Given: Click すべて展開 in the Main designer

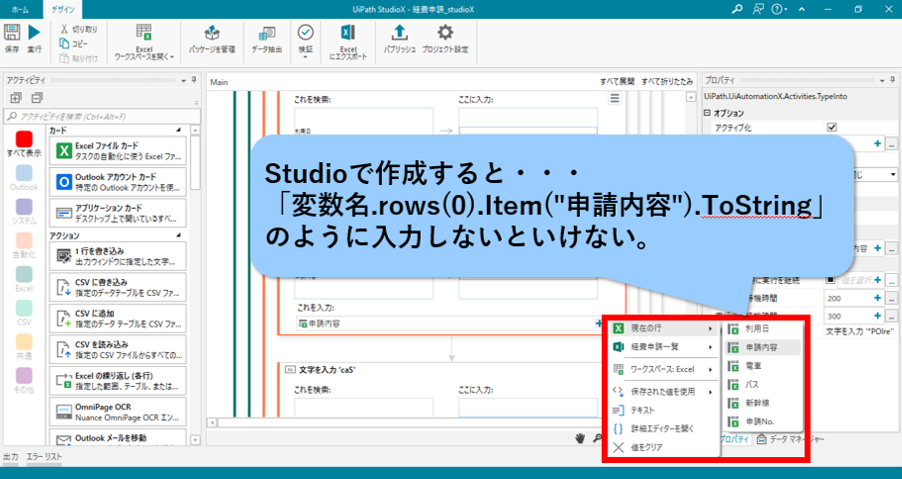Looking at the screenshot, I should (617, 82).
